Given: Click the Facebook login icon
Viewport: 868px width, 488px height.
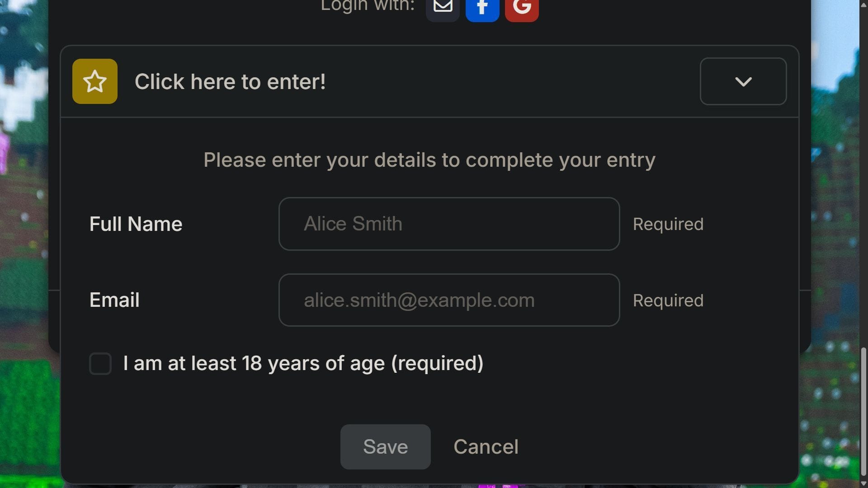Looking at the screenshot, I should tap(482, 7).
